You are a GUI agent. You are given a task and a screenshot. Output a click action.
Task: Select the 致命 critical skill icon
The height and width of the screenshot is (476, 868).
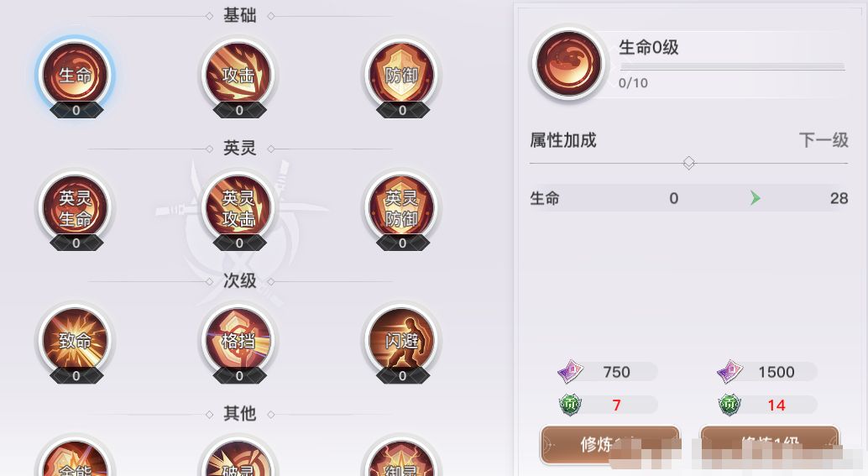[x=76, y=340]
